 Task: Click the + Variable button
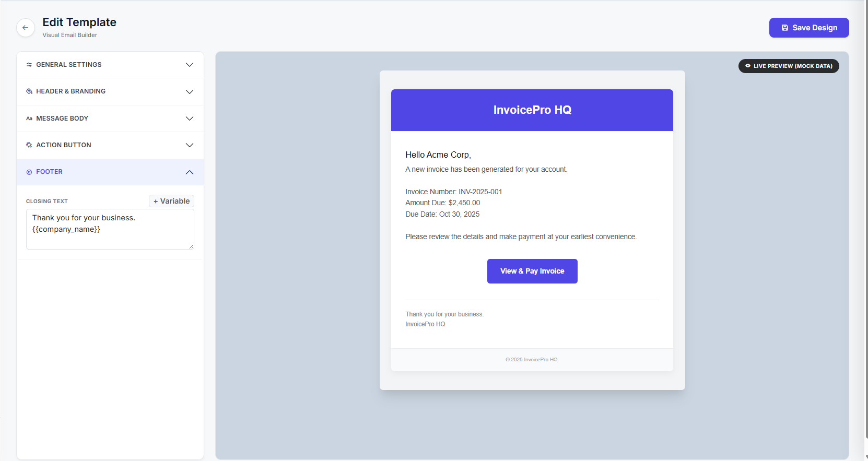point(171,201)
